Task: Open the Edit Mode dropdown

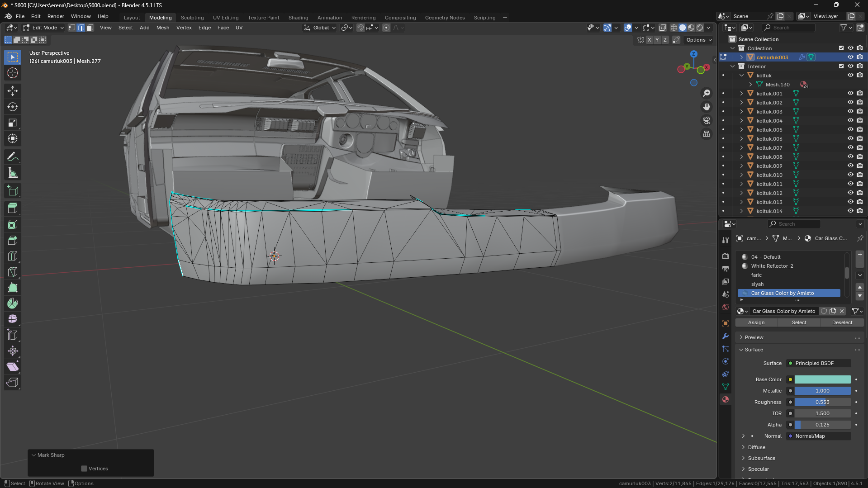Action: coord(44,28)
